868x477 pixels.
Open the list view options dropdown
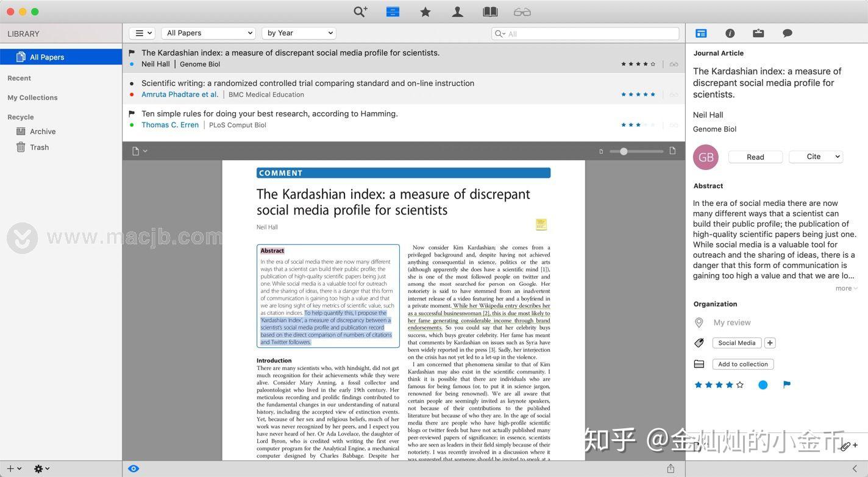[x=143, y=33]
